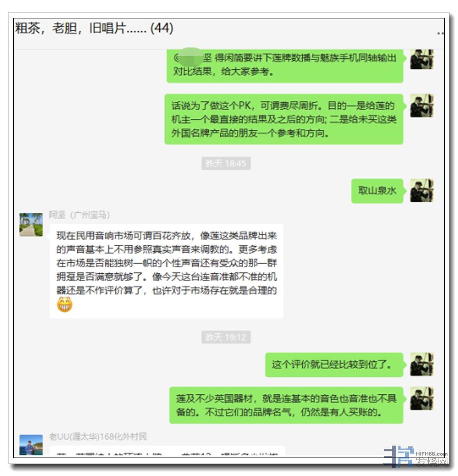Click the HIFI168 发烧网 watermark logo
The height and width of the screenshot is (476, 458).
(x=416, y=457)
